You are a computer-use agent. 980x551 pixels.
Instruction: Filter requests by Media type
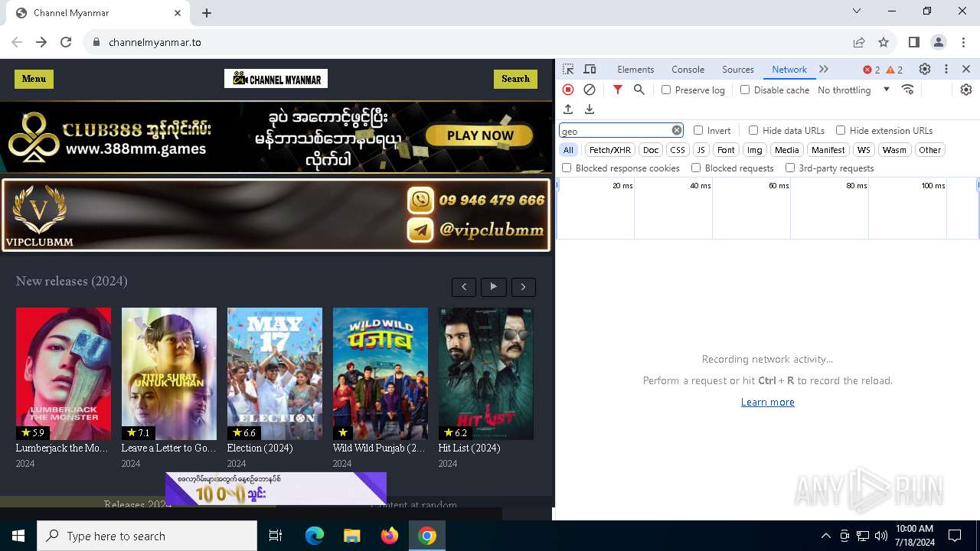click(x=786, y=150)
